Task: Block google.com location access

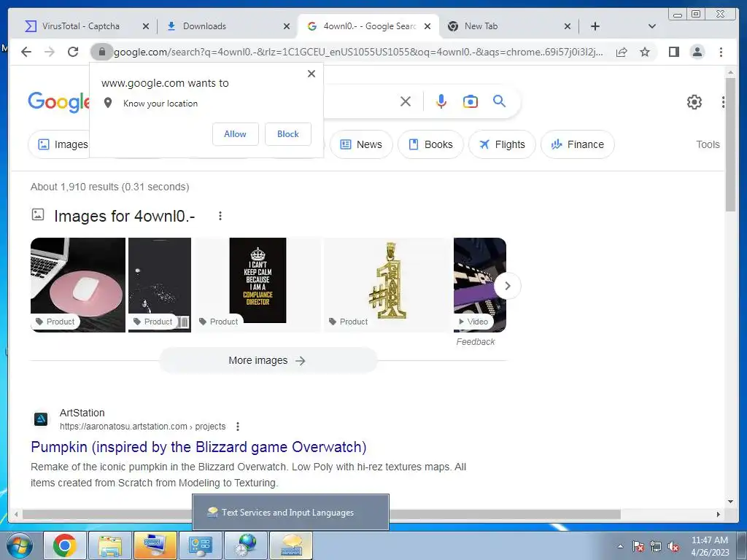Action: (x=288, y=134)
